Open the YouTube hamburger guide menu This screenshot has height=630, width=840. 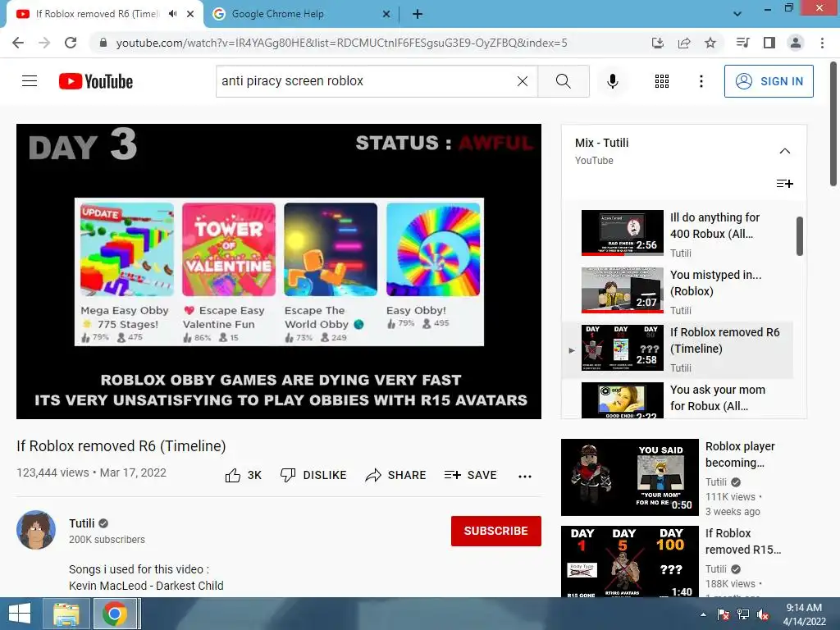point(30,81)
